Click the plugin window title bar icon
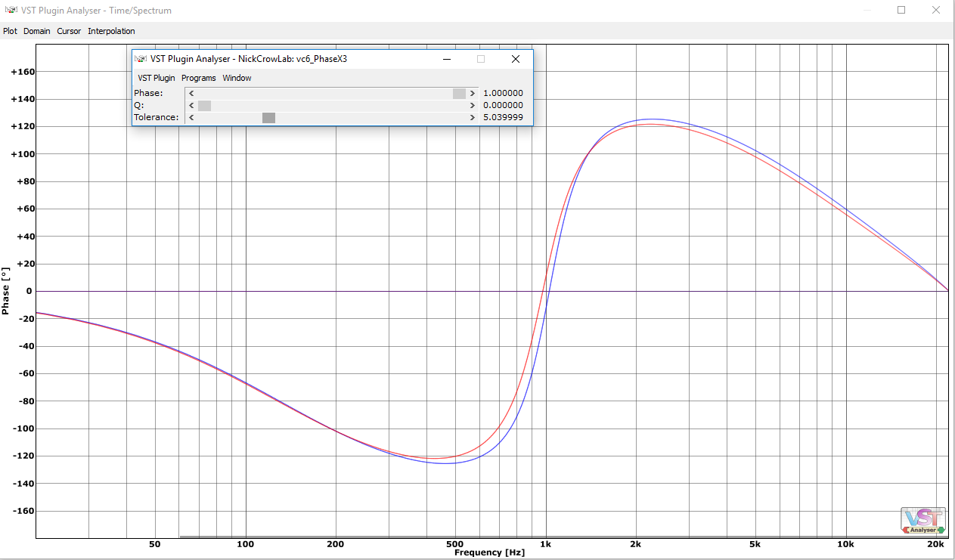This screenshot has height=560, width=955. pos(141,59)
